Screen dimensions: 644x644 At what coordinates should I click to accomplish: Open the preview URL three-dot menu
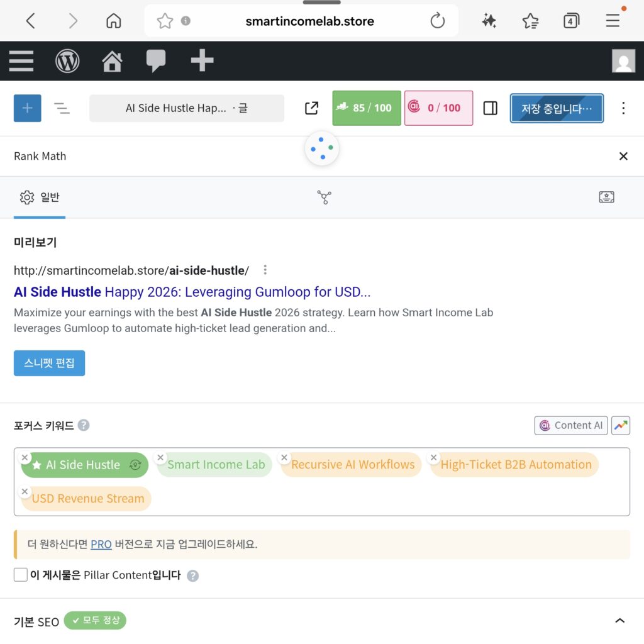(265, 270)
